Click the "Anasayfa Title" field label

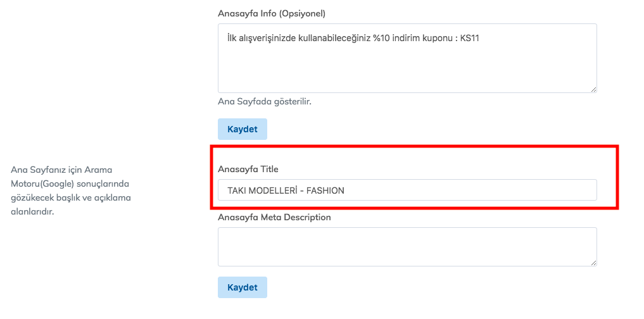click(x=248, y=169)
